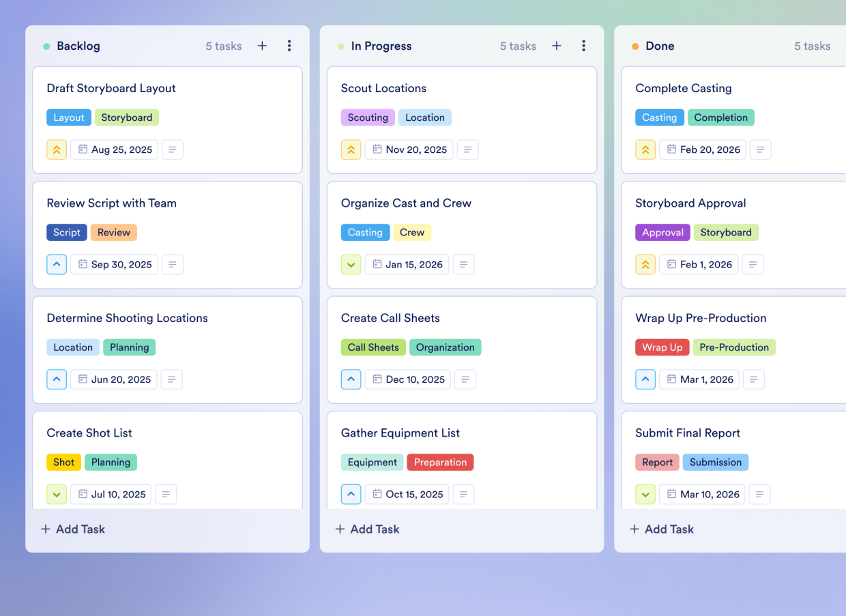Open the description icon on Complete Casting
Viewport: 846px width, 616px height.
[x=760, y=149]
